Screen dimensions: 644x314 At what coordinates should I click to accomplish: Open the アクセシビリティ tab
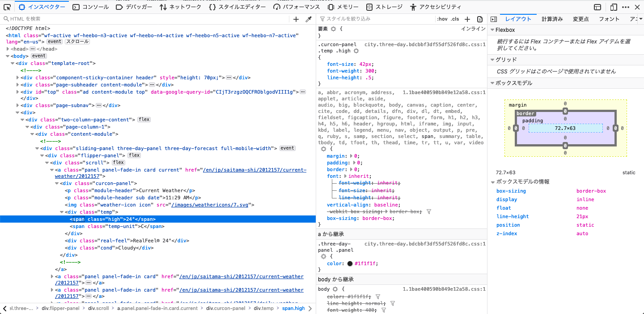point(435,7)
